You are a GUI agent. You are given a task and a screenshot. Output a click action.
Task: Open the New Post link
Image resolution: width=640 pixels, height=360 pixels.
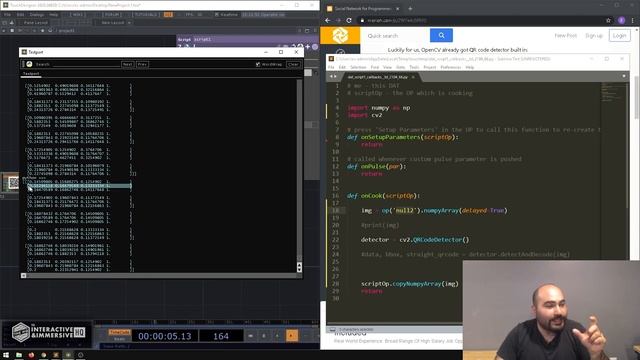[565, 36]
